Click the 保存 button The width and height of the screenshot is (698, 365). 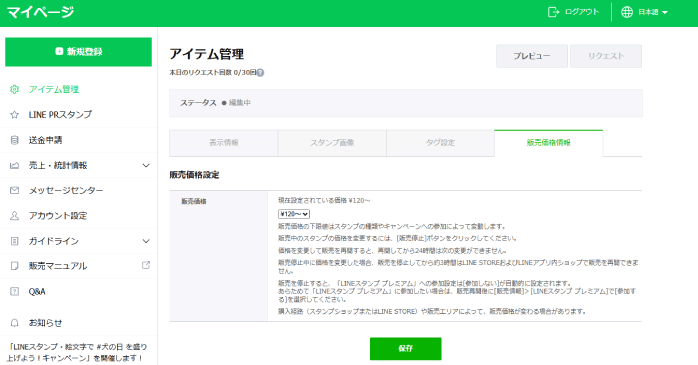point(406,349)
